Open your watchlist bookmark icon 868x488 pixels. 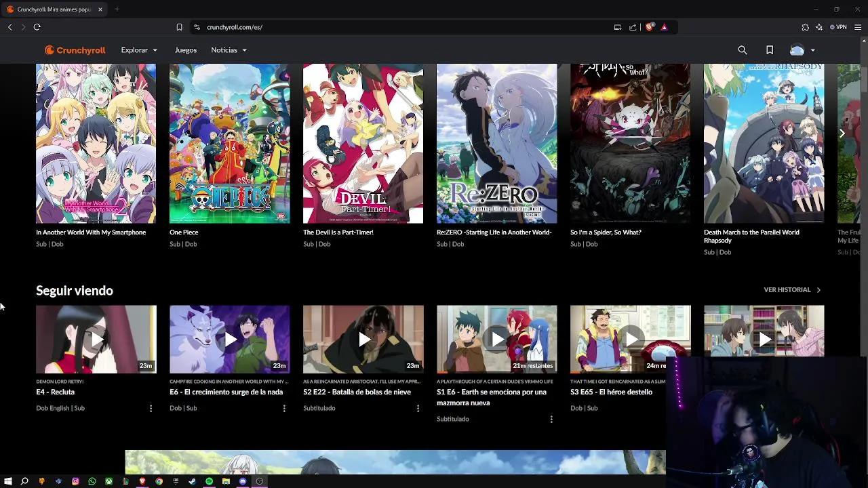(770, 49)
